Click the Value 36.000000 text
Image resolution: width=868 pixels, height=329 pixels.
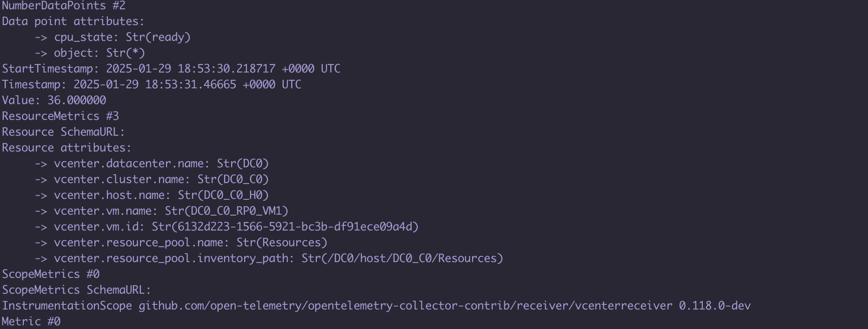[x=54, y=100]
